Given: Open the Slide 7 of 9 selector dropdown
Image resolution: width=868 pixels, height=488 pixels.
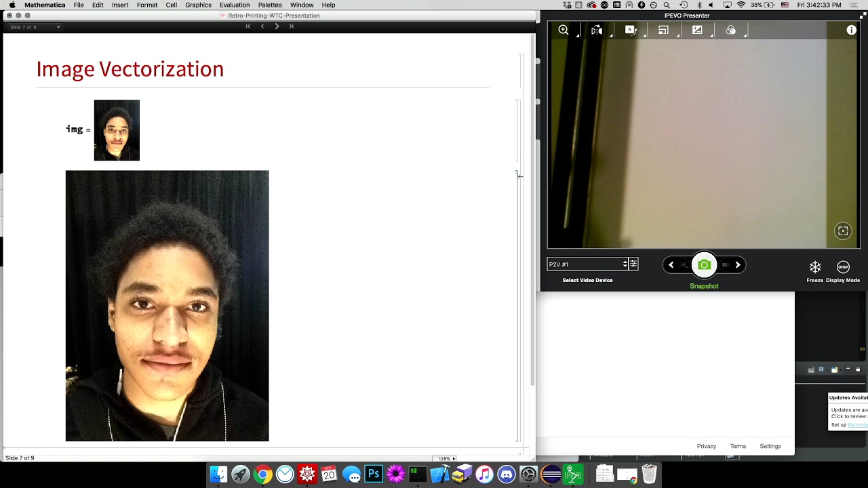Looking at the screenshot, I should click(x=35, y=27).
